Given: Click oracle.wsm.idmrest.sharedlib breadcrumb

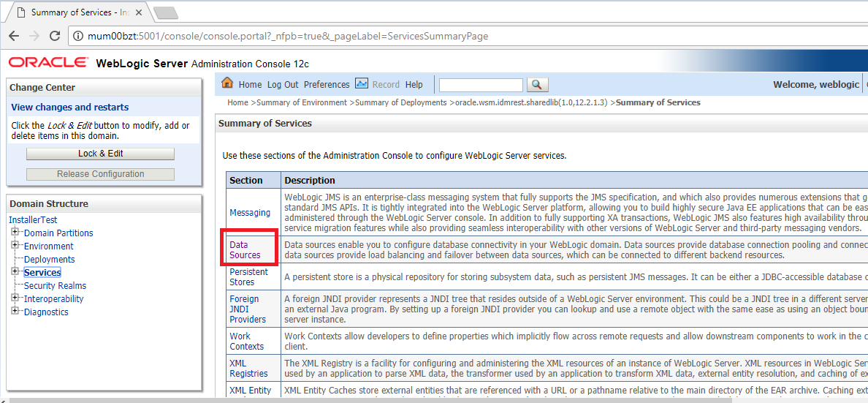Looking at the screenshot, I should 531,102.
